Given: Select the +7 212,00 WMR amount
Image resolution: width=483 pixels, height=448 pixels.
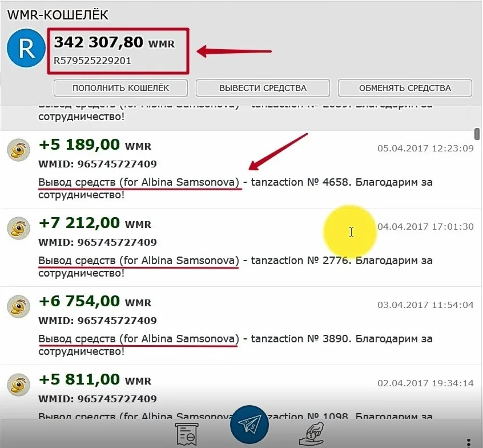Looking at the screenshot, I should (x=95, y=223).
